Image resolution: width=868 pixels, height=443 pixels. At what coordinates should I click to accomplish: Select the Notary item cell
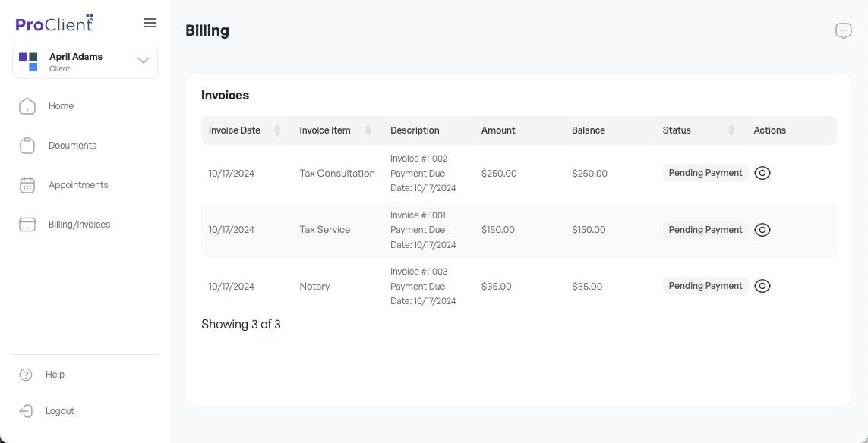[314, 287]
